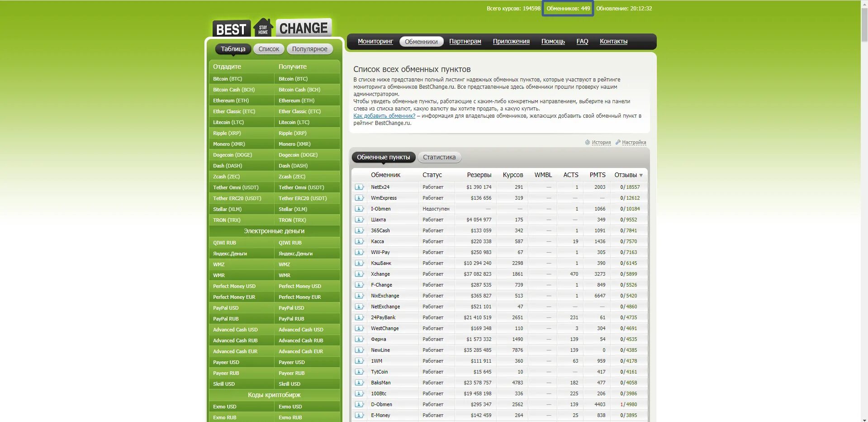868x422 pixels.
Task: Click info icon beside 24PayBank
Action: (x=359, y=317)
